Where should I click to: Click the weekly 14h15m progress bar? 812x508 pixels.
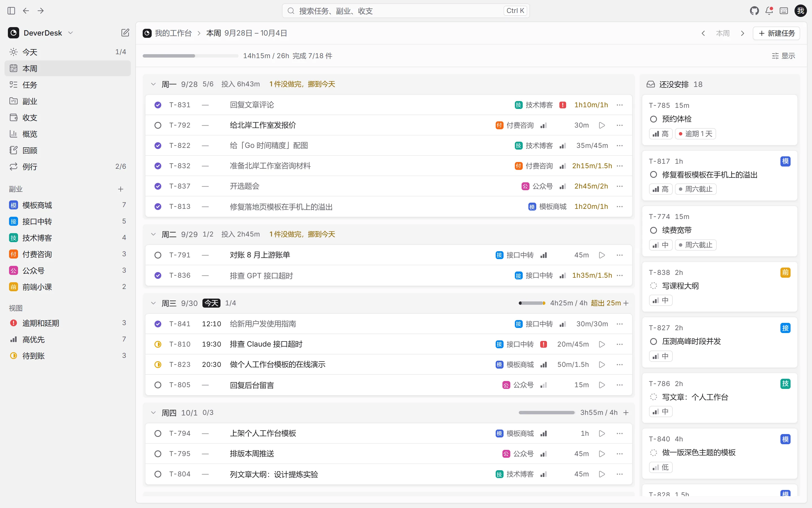coord(190,56)
